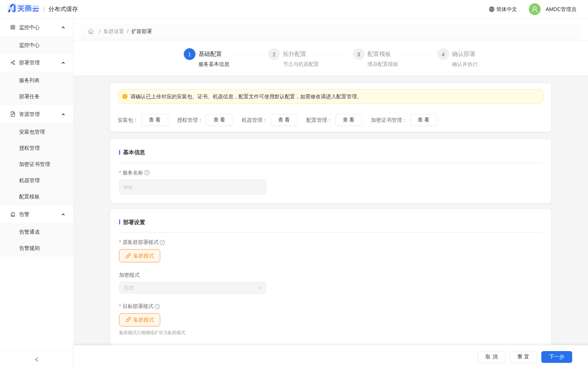
Task: Open the 简体中文 language selector
Action: [503, 9]
